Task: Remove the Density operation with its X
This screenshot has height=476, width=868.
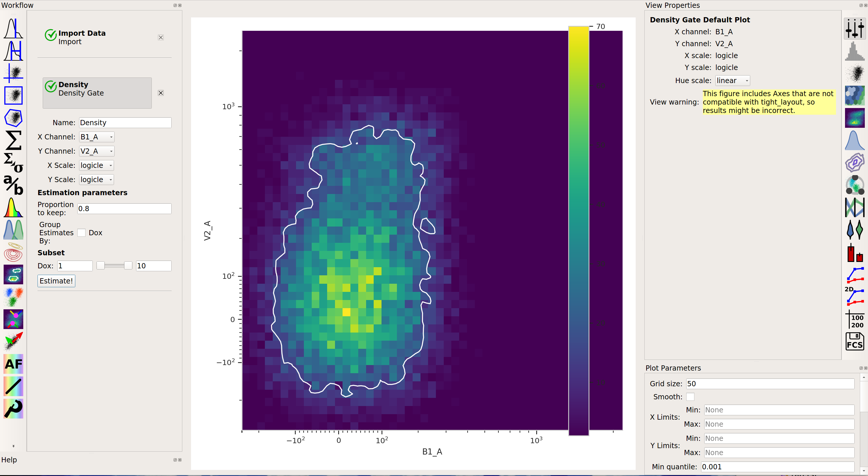Action: pyautogui.click(x=161, y=93)
